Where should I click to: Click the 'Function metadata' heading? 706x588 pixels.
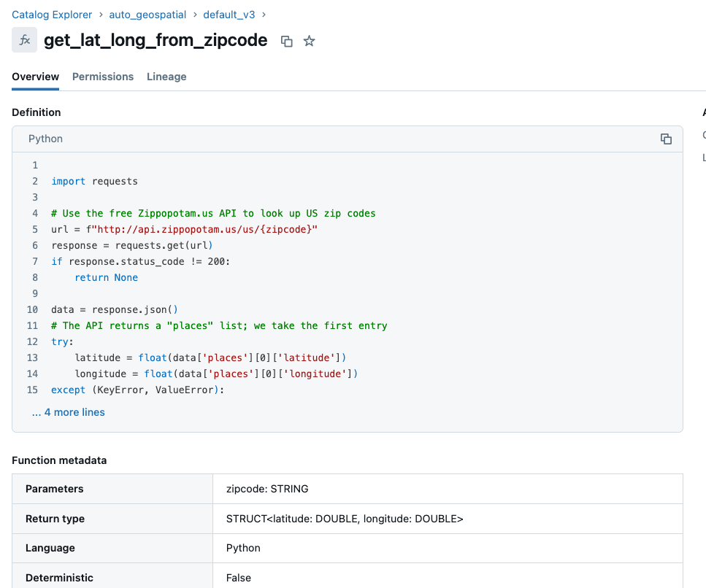[x=59, y=460]
